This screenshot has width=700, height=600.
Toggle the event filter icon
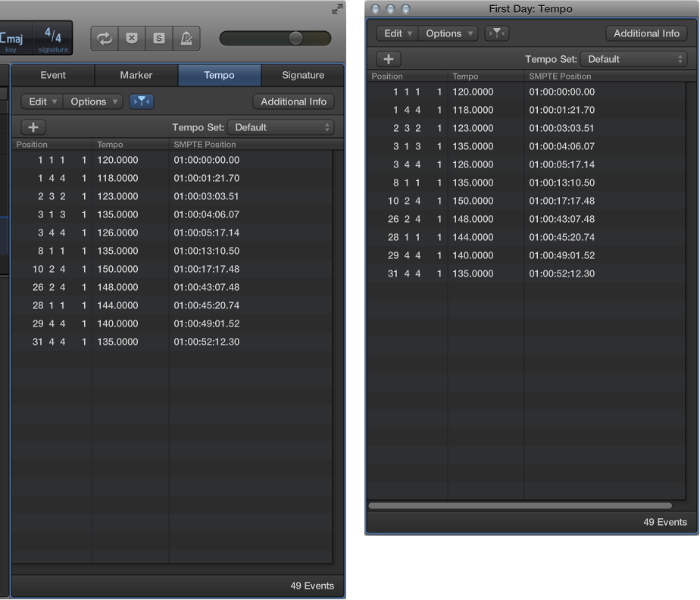pyautogui.click(x=142, y=101)
